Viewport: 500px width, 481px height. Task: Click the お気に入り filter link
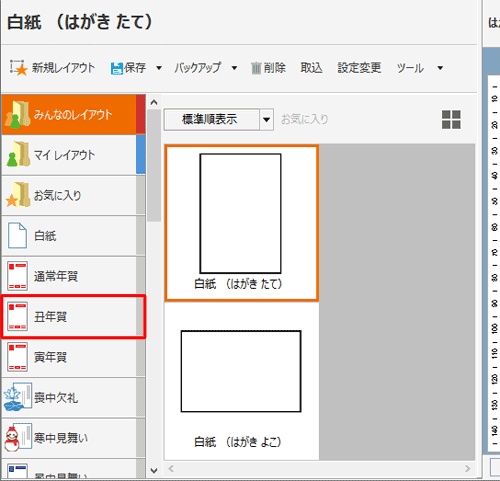click(305, 119)
